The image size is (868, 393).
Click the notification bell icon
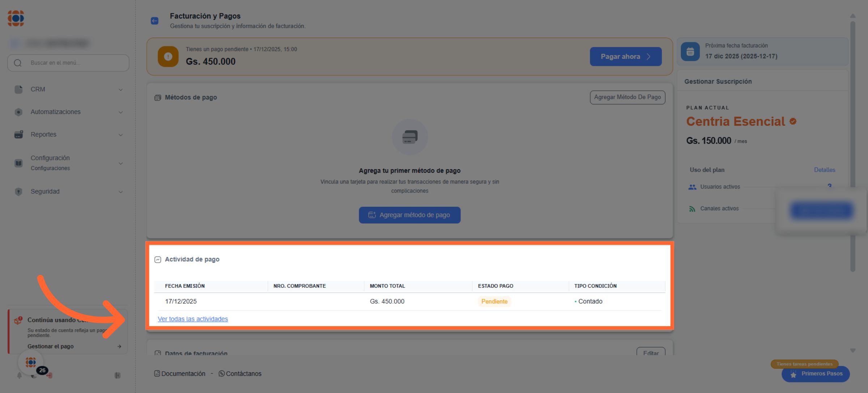[20, 376]
